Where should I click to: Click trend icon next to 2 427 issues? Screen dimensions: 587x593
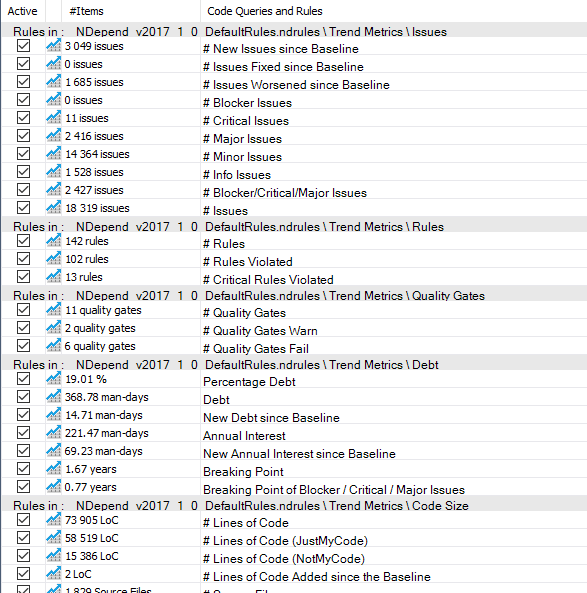click(53, 189)
